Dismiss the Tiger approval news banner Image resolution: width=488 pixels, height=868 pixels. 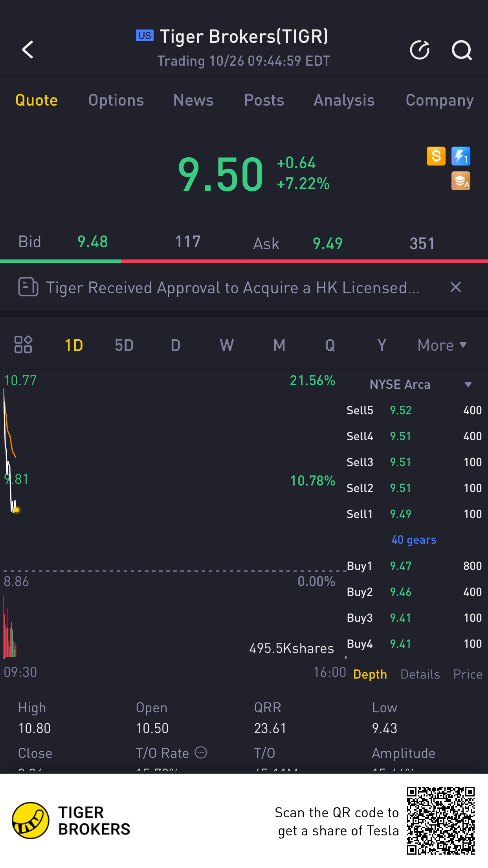coord(455,287)
